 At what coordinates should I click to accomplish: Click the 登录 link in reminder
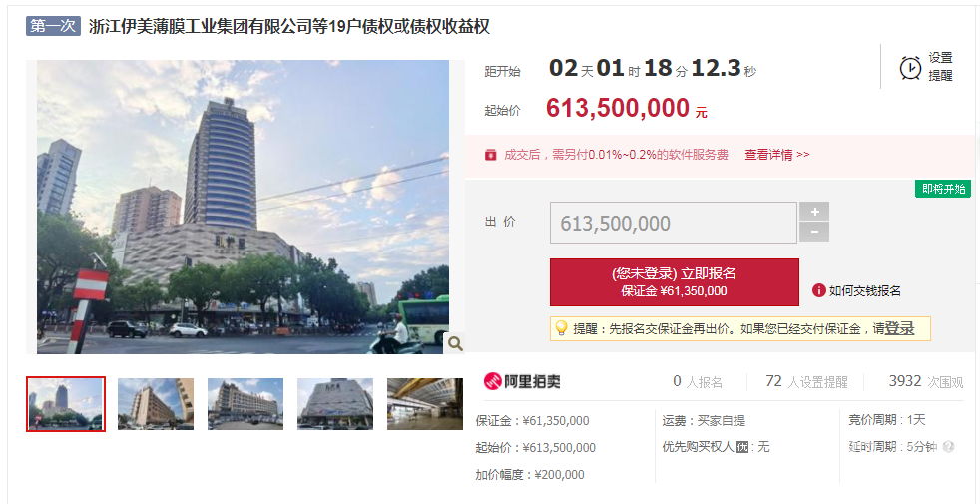tap(898, 328)
